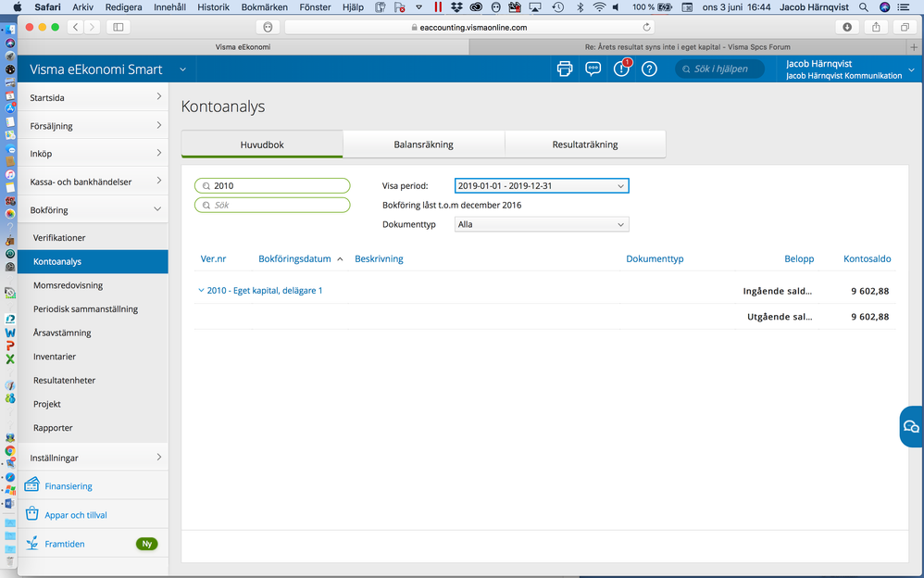This screenshot has width=924, height=578.
Task: Click account search field containing 2010
Action: coord(272,186)
